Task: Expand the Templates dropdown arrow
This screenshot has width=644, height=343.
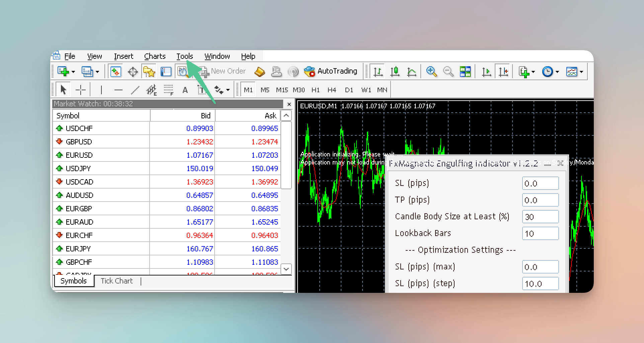Action: coord(581,72)
